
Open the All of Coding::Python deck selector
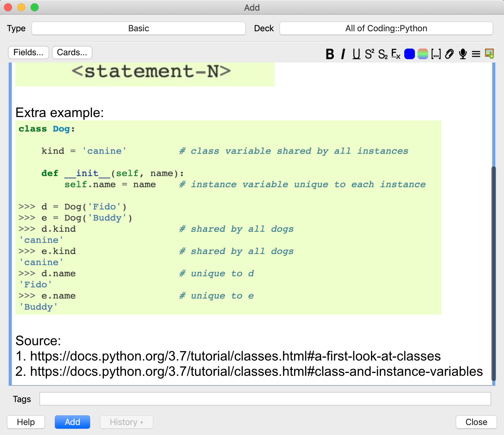[x=386, y=28]
